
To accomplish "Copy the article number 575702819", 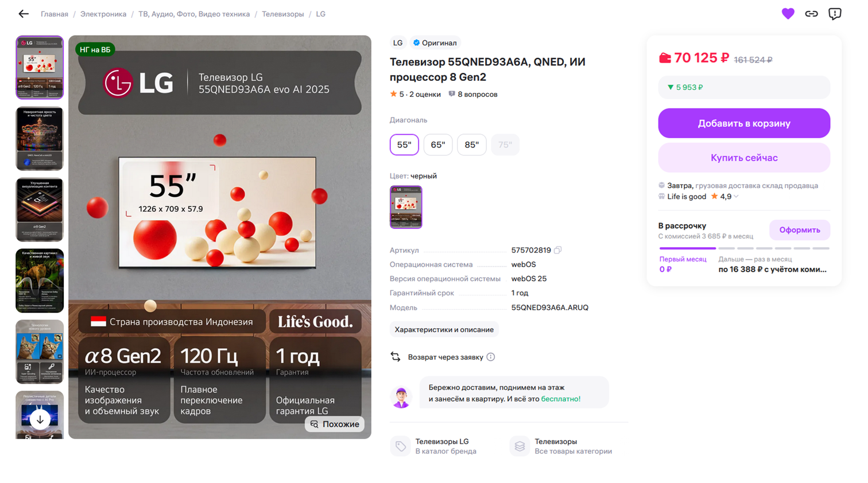I will click(x=558, y=250).
